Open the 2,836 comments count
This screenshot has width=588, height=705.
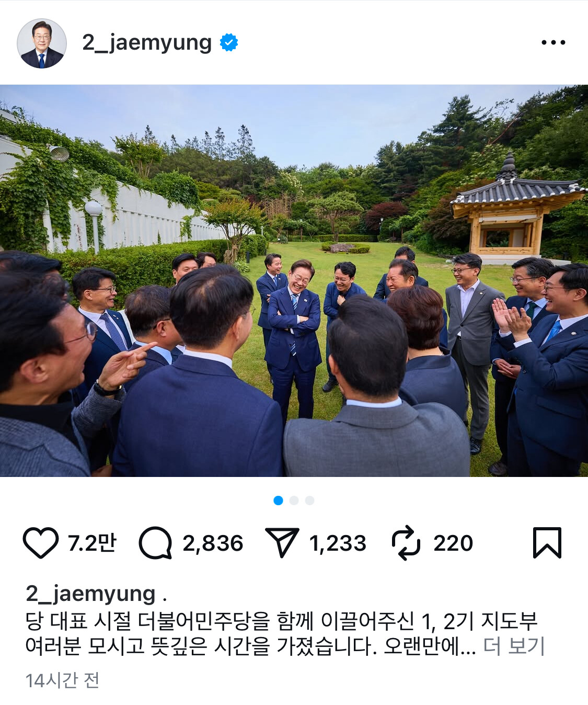213,543
